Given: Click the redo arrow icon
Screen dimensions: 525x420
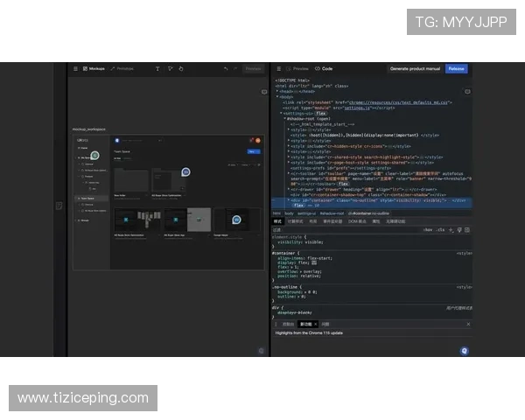Looking at the screenshot, I should click(236, 68).
